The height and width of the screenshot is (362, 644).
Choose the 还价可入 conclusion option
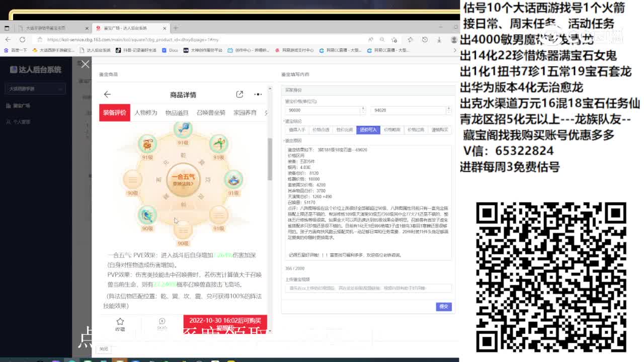(x=368, y=130)
